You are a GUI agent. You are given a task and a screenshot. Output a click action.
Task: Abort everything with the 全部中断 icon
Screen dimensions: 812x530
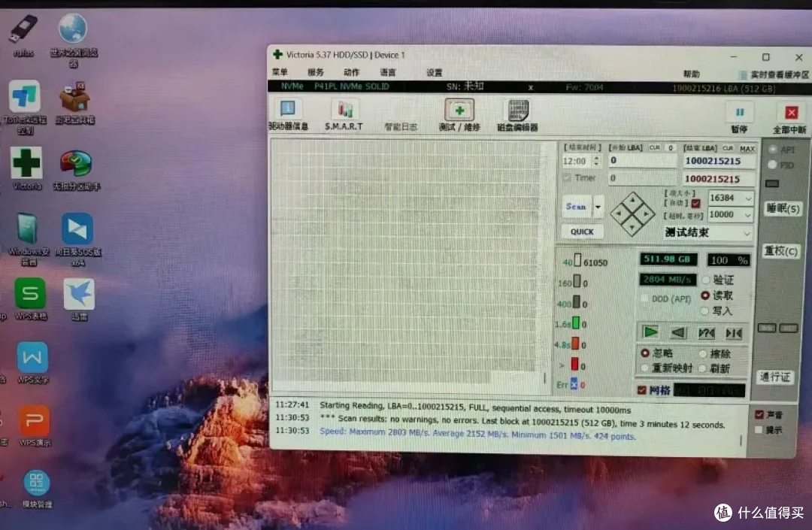[x=792, y=114]
